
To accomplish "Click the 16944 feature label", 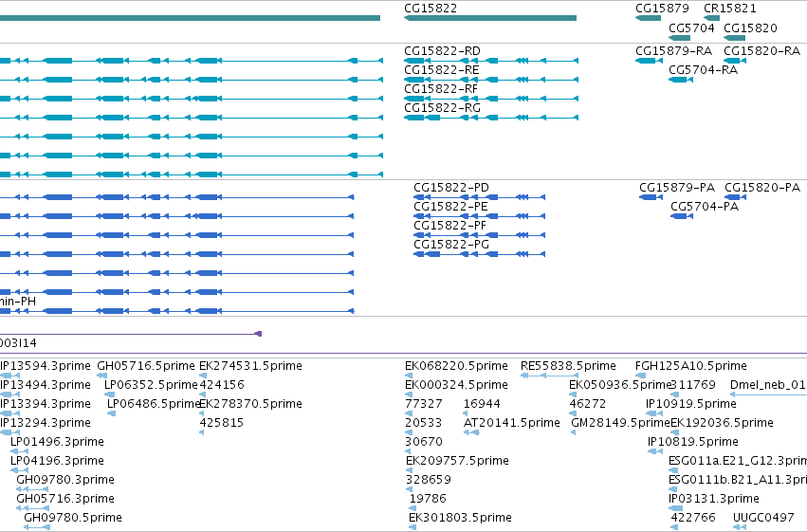I will (482, 404).
